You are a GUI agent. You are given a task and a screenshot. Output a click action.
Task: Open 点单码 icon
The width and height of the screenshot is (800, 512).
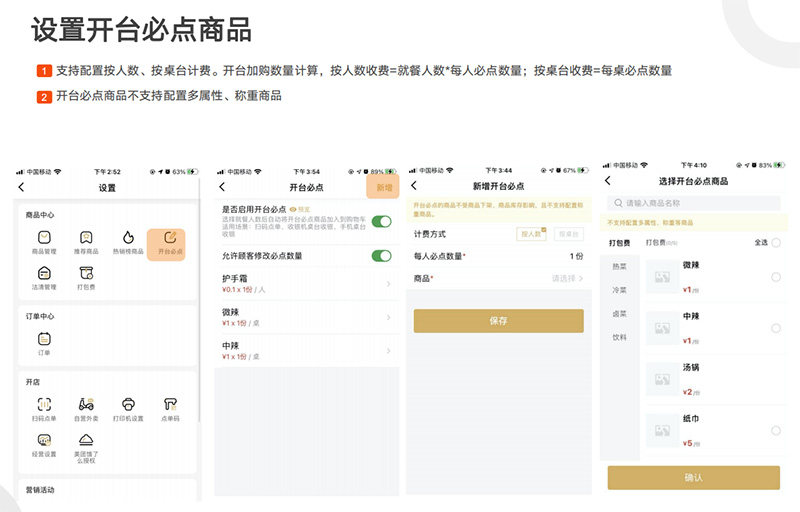[x=170, y=404]
